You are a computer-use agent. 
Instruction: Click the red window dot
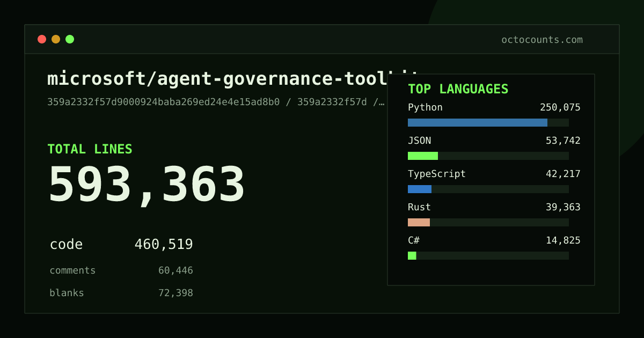pos(42,39)
